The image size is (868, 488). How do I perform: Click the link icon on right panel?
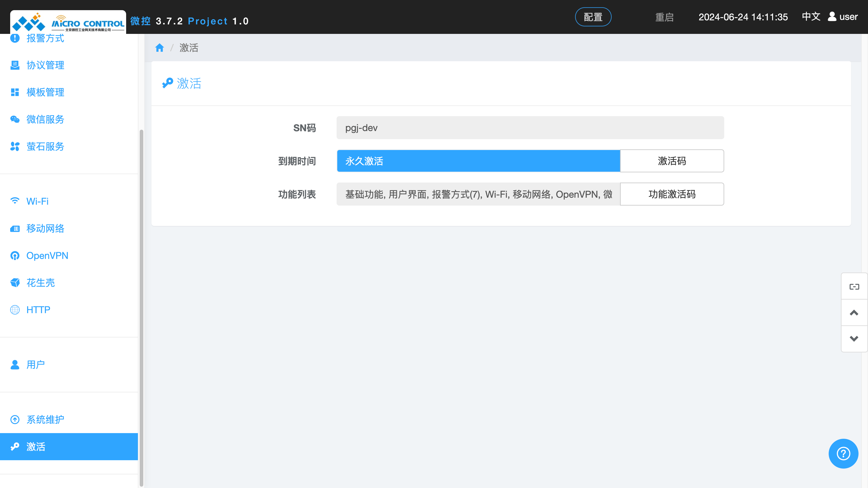pyautogui.click(x=854, y=287)
